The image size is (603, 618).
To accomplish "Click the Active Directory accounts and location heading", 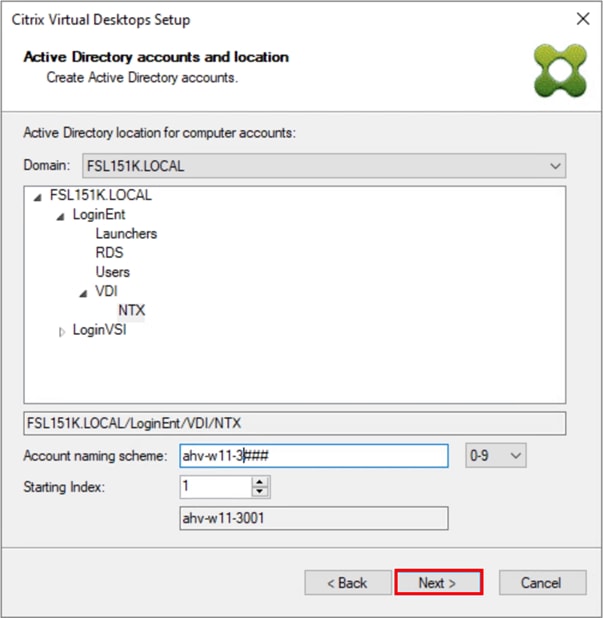I will 156,57.
